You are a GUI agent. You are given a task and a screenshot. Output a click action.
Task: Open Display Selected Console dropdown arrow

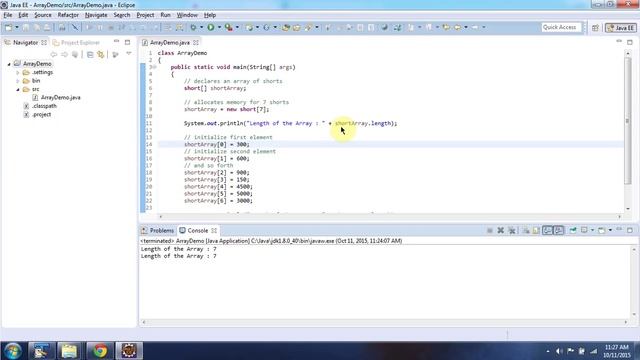coord(592,231)
